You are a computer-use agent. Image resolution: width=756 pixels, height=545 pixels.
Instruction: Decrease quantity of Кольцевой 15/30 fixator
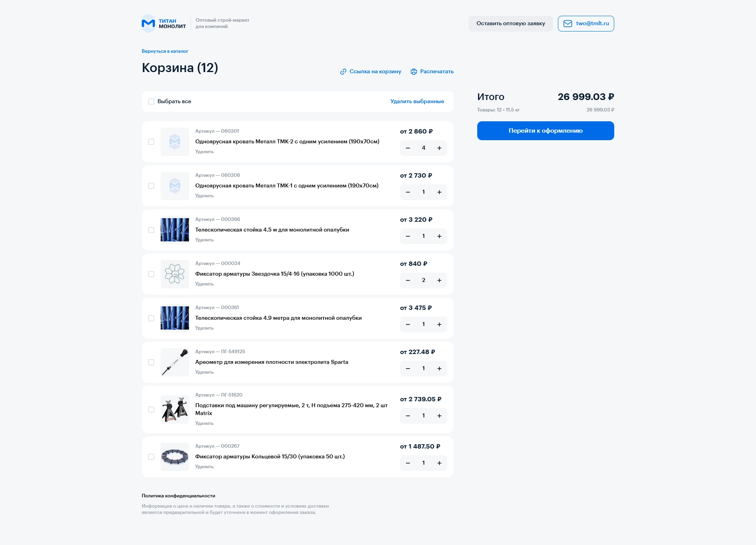(x=408, y=463)
